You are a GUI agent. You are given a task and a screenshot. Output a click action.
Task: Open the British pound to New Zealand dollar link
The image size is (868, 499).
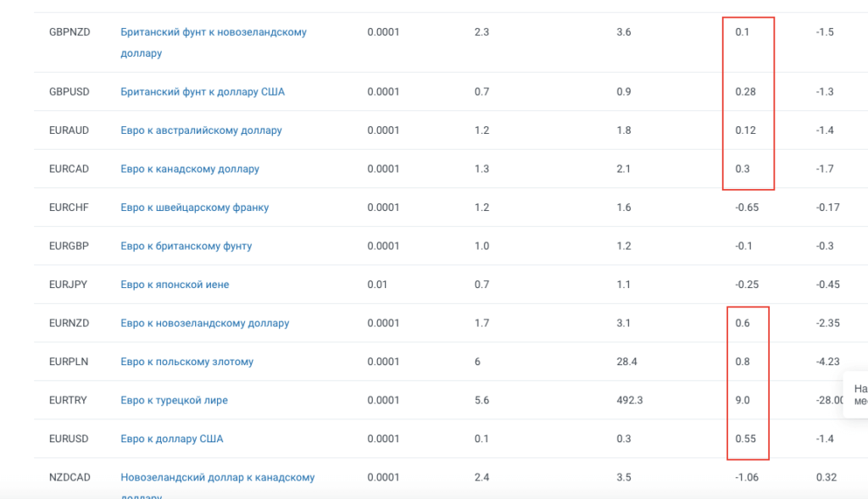214,32
